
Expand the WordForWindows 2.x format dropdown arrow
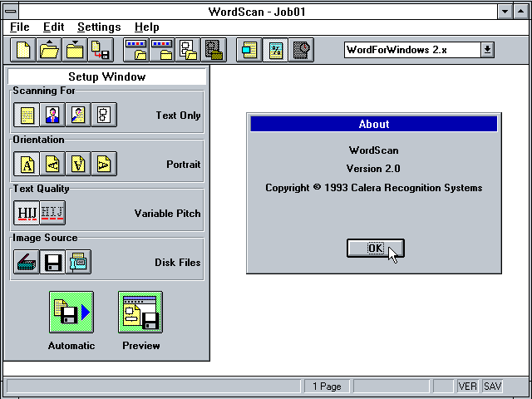[487, 50]
